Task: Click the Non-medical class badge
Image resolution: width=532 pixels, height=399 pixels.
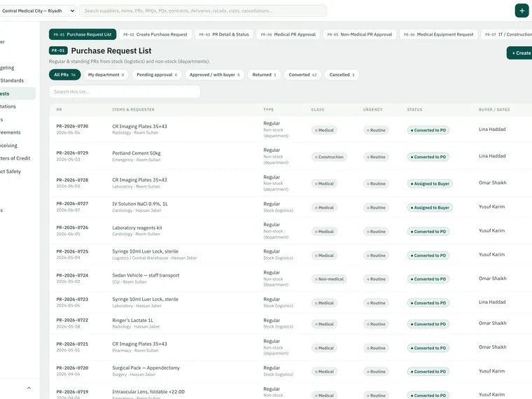Action: 329,279
